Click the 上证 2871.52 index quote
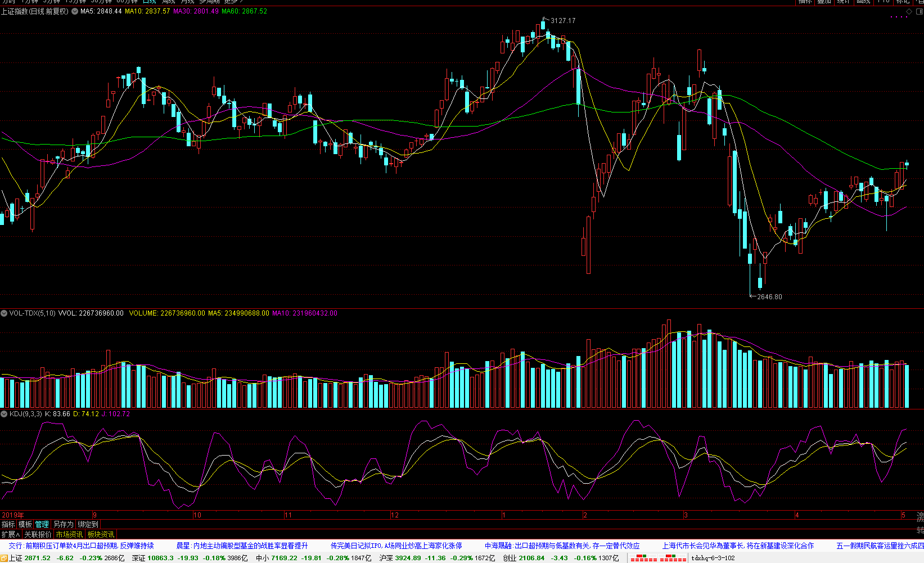 [66, 558]
